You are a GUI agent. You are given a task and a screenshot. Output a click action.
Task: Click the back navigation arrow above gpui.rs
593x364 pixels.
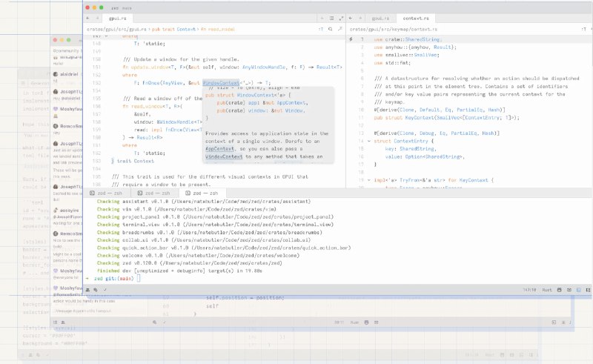pos(87,17)
